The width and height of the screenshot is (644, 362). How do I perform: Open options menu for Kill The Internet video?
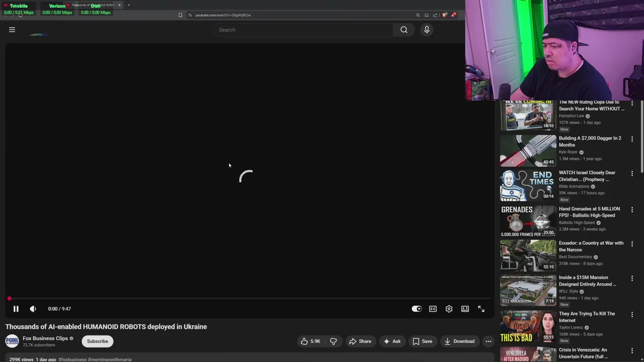point(632,314)
